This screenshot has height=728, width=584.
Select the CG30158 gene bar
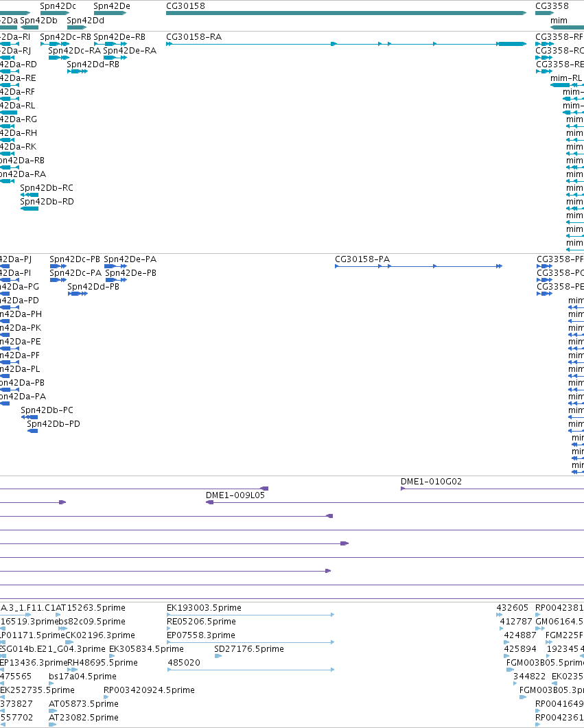point(347,13)
